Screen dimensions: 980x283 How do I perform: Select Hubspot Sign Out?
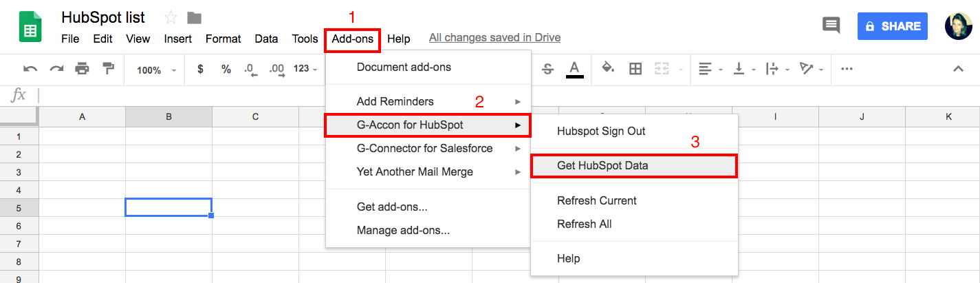[x=634, y=131]
